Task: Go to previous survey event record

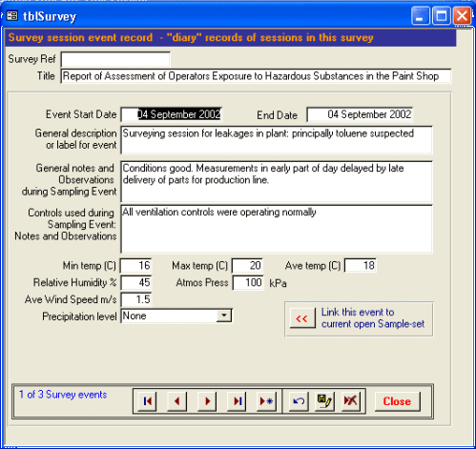Action: click(176, 401)
